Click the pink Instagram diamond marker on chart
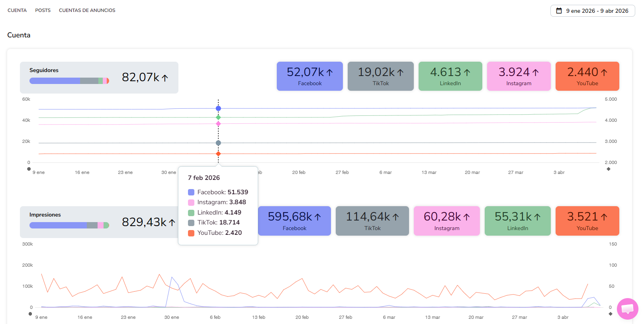The width and height of the screenshot is (644, 324). pos(218,124)
